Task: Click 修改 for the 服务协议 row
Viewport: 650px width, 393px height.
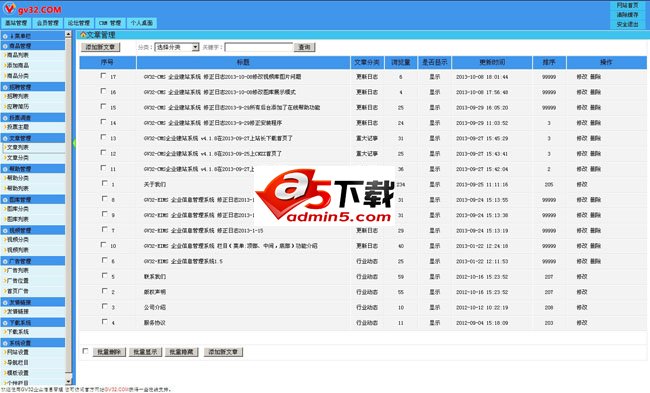Action: [582, 323]
